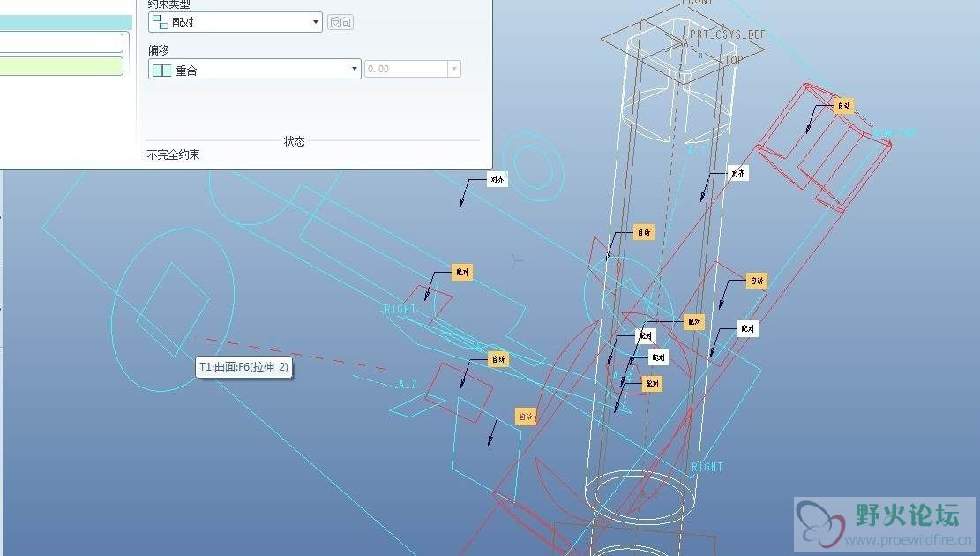Select the RIGHT datum label near cylinder bottom
The image size is (980, 556).
tap(707, 467)
